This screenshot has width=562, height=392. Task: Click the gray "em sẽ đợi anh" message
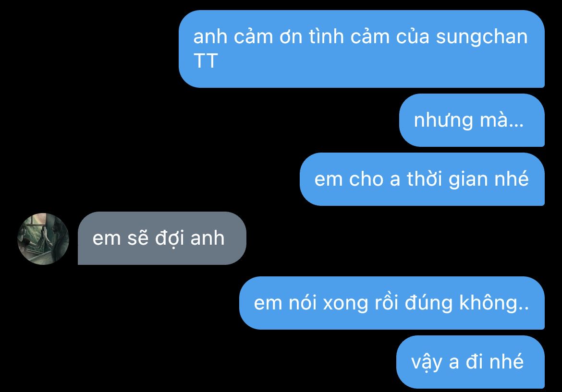162,238
